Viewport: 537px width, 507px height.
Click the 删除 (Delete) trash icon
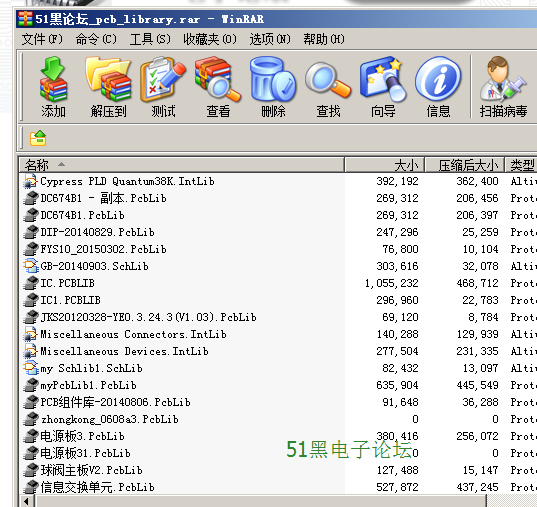click(x=273, y=79)
